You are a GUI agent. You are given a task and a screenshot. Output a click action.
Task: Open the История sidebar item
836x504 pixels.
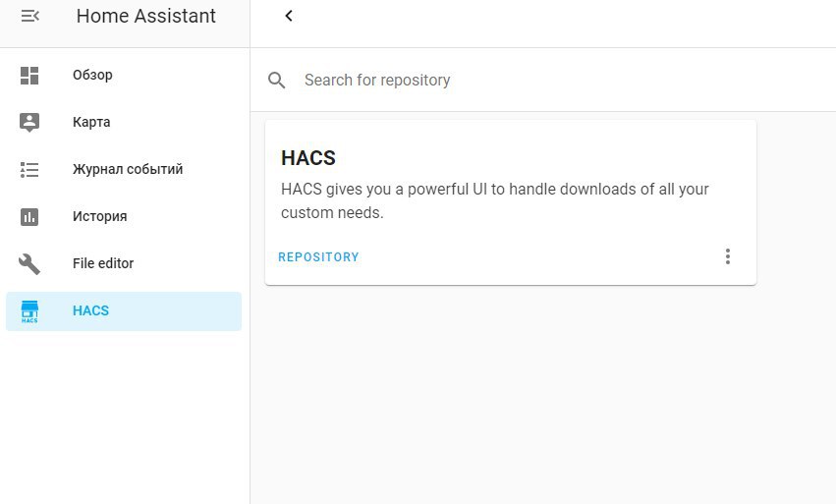124,216
